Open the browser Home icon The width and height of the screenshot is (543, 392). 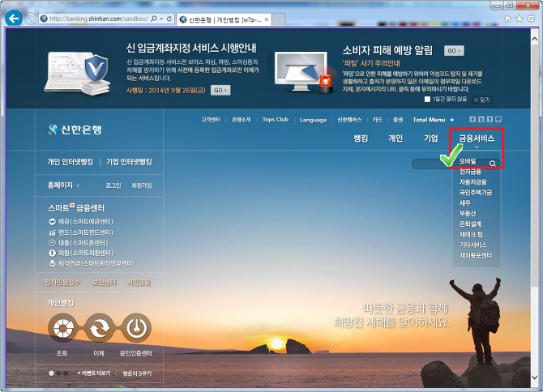point(507,19)
